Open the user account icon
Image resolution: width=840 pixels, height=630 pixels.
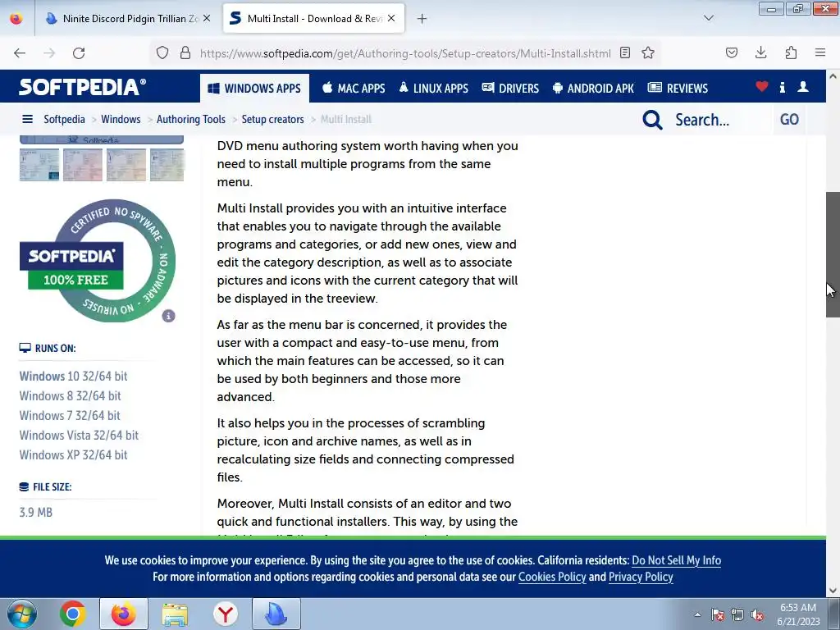click(x=803, y=87)
